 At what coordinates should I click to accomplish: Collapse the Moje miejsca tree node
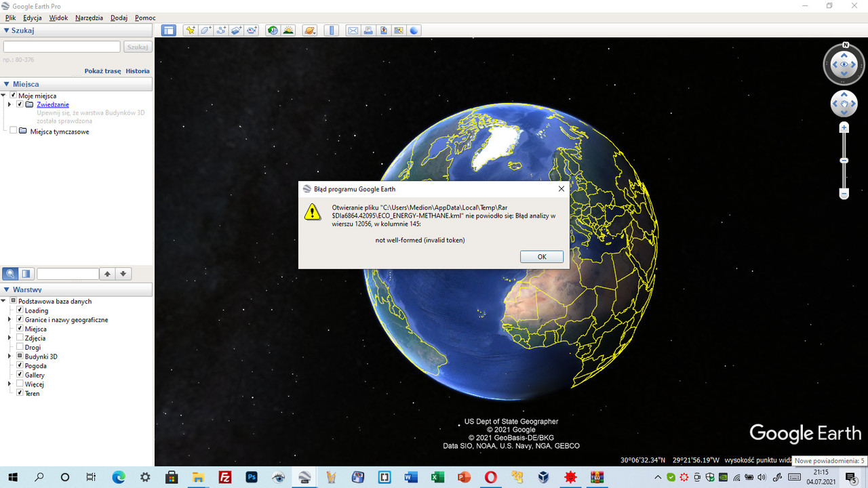(4, 96)
